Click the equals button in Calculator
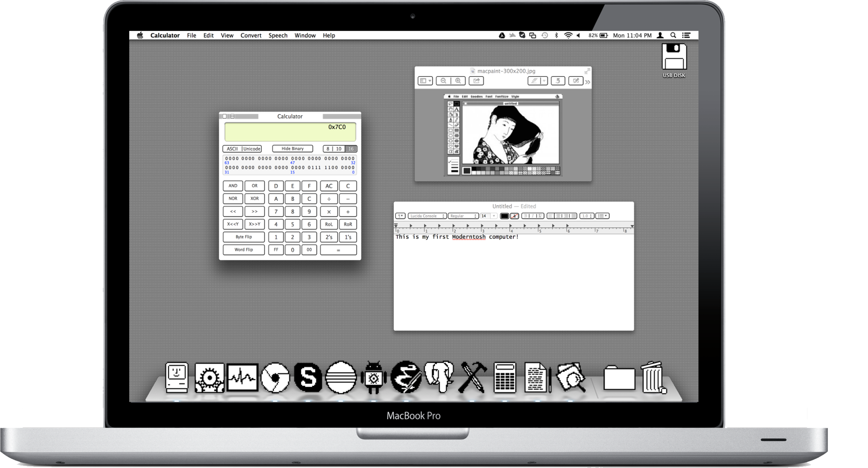868x468 pixels. [338, 250]
